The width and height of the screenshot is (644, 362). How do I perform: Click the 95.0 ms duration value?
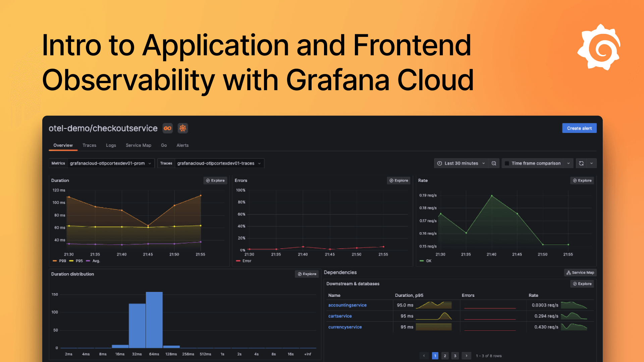(x=405, y=305)
